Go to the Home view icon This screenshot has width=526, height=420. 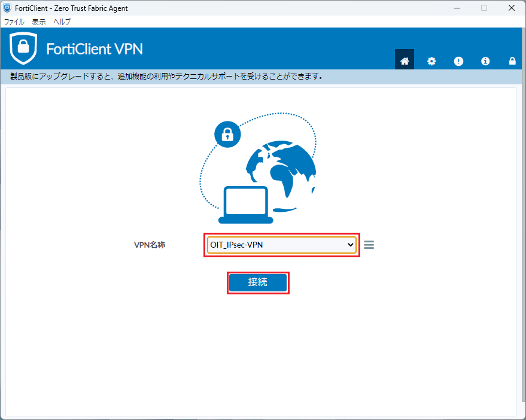[x=405, y=60]
